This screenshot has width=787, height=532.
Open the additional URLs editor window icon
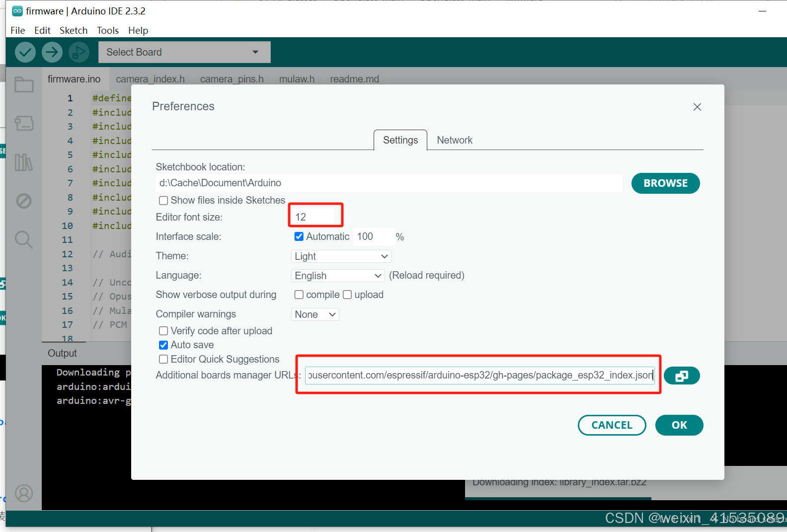pyautogui.click(x=682, y=376)
